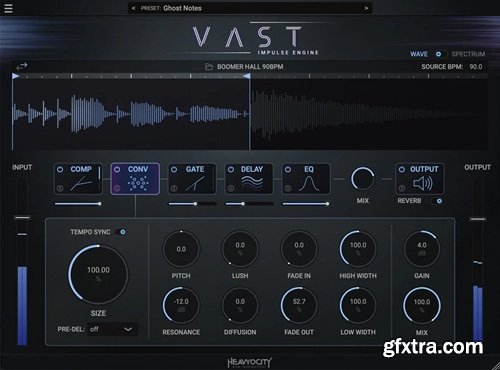Click the OUTPUT level fader handle
Image resolution: width=500 pixels, height=370 pixels.
pyautogui.click(x=478, y=219)
